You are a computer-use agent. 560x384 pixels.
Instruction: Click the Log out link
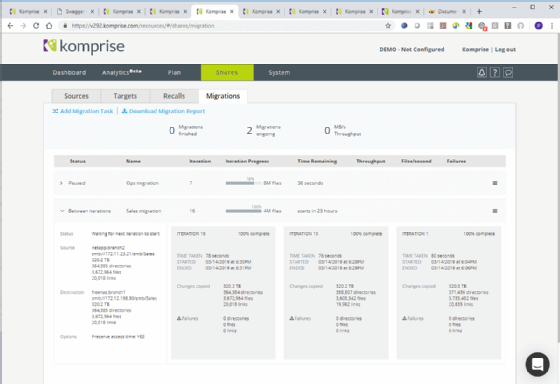tap(505, 49)
